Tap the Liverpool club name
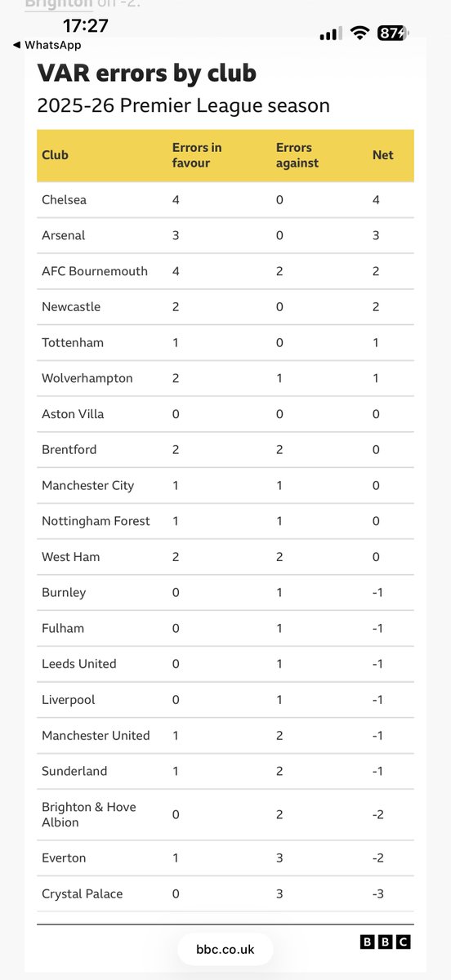Viewport: 451px width, 980px height. (x=69, y=700)
